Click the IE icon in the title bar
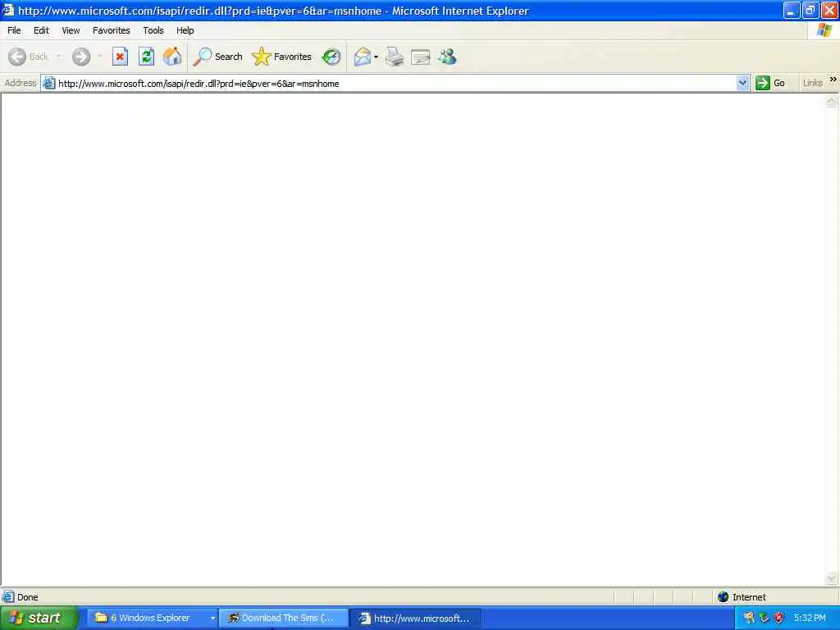The height and width of the screenshot is (630, 840). pyautogui.click(x=7, y=10)
